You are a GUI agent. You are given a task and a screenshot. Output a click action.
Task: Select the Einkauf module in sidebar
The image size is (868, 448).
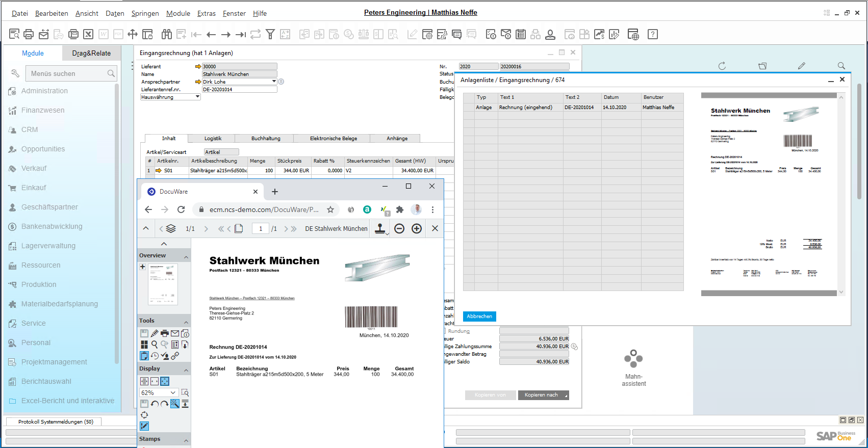(34, 188)
